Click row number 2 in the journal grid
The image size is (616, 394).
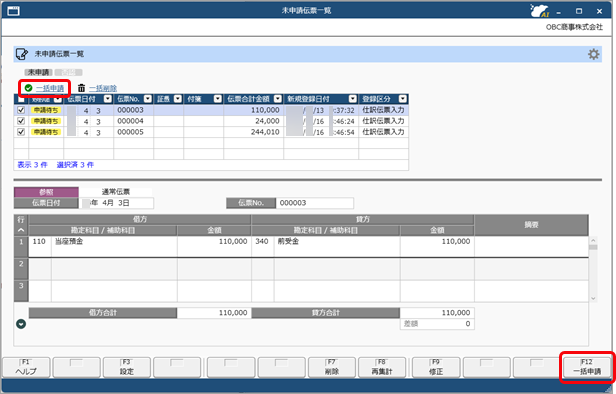coord(21,269)
